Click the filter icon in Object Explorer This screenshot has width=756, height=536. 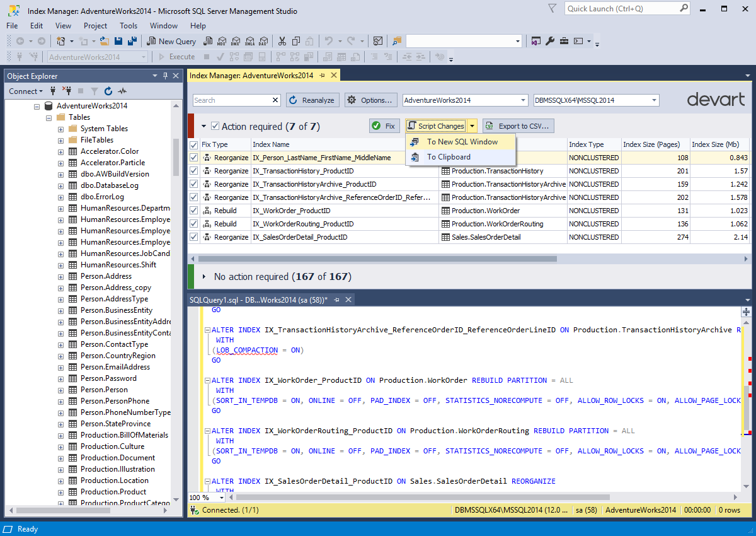pos(94,91)
